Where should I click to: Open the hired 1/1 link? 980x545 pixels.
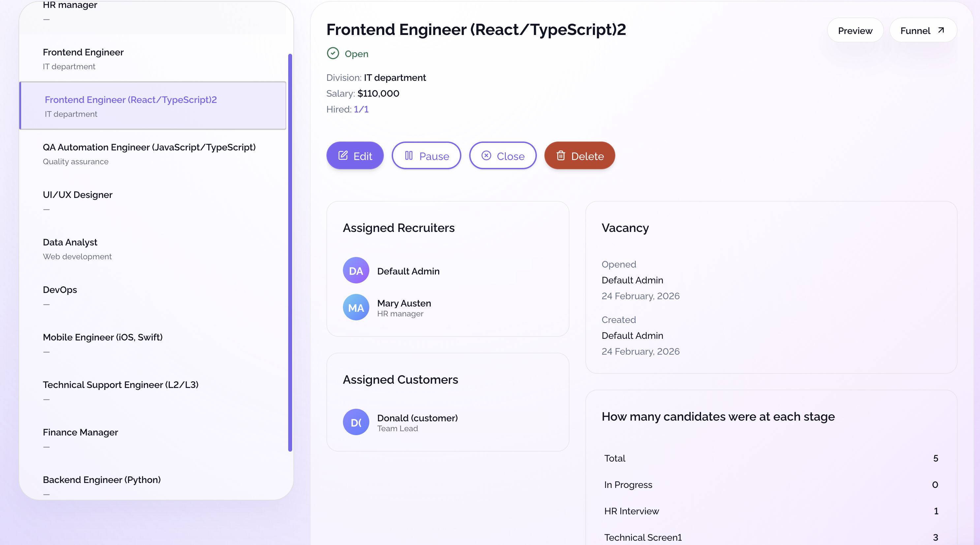[361, 109]
